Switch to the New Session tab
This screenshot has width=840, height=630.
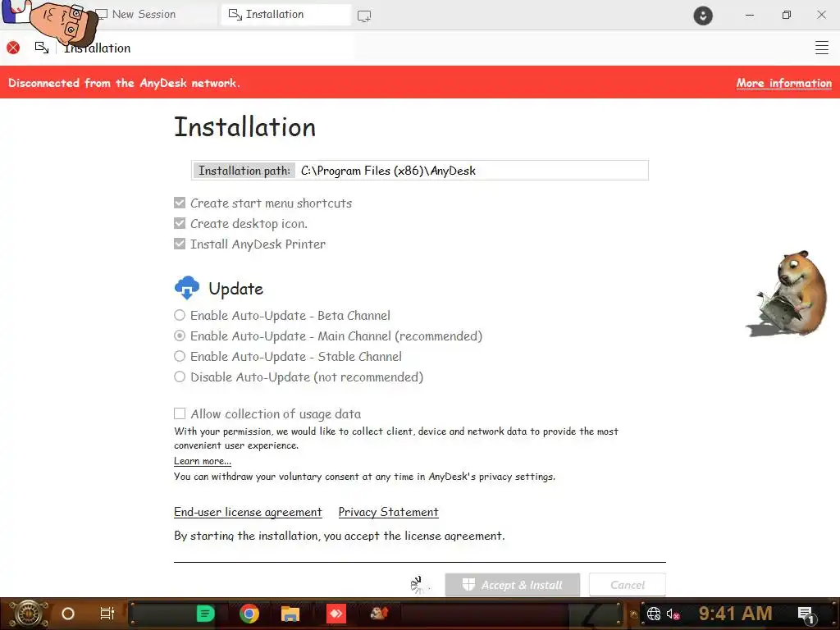tap(144, 15)
